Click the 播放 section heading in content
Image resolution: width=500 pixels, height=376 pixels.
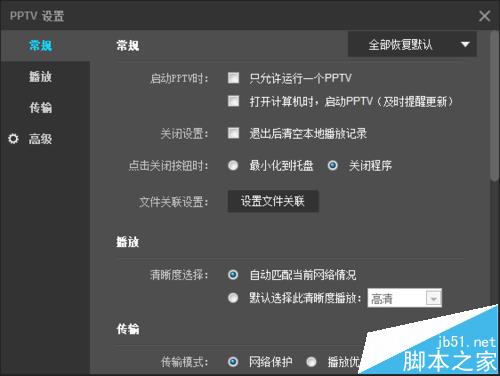pos(128,242)
